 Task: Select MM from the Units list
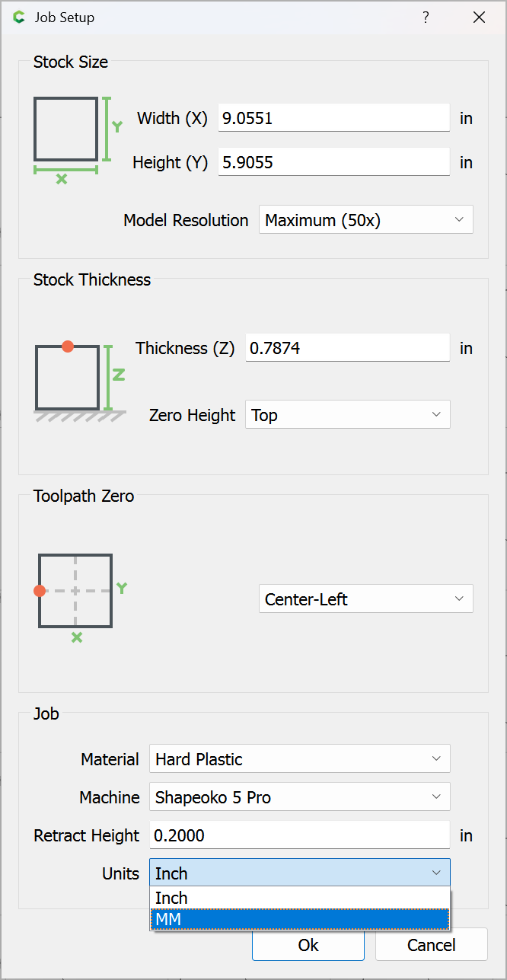pyautogui.click(x=299, y=920)
